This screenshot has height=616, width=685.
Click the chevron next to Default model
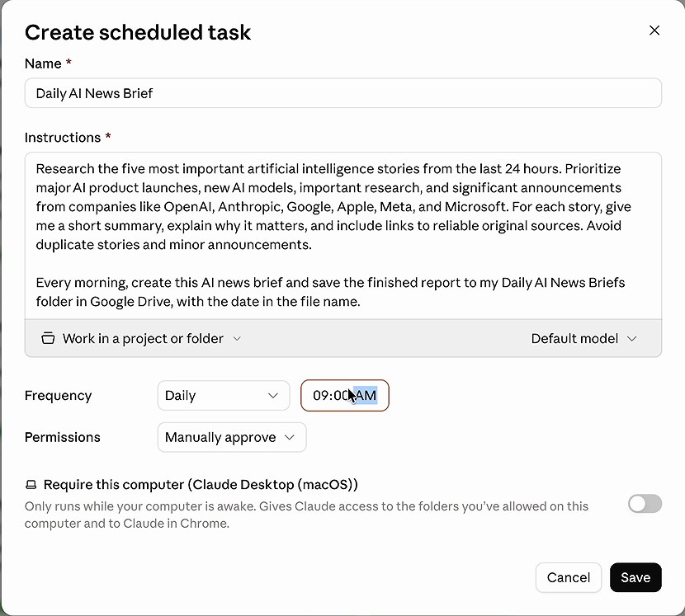point(631,339)
